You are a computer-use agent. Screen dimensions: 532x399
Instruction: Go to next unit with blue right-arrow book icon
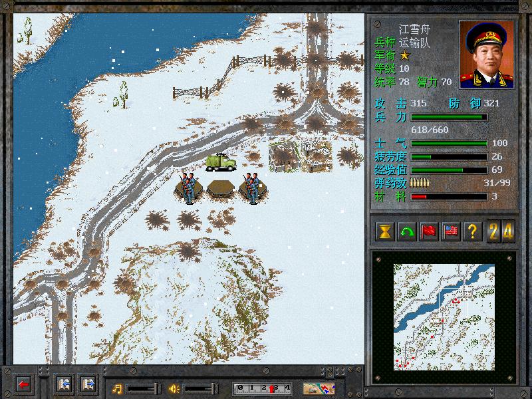88,385
